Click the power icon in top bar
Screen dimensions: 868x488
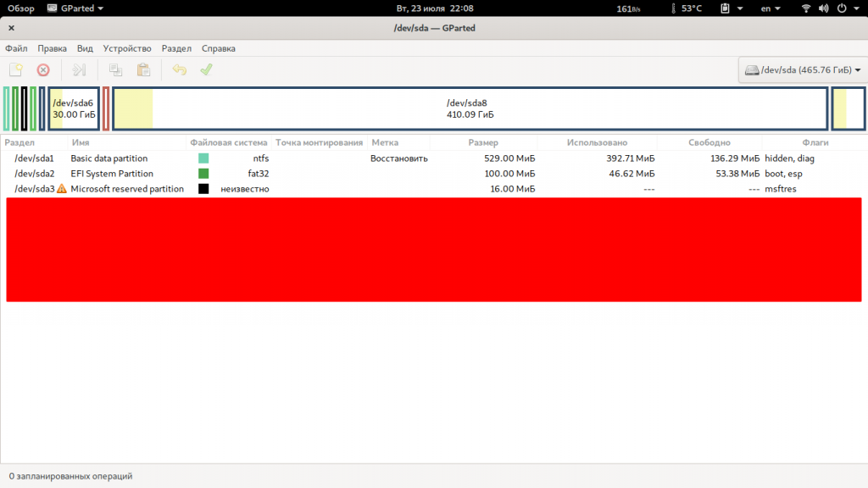click(842, 8)
